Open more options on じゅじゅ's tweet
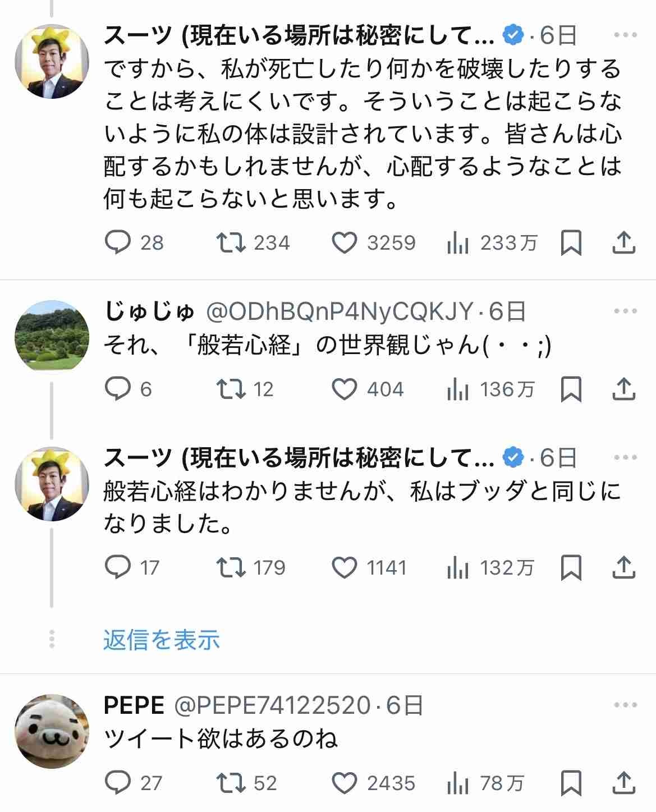Viewport: 656px width, 812px height. 625,311
